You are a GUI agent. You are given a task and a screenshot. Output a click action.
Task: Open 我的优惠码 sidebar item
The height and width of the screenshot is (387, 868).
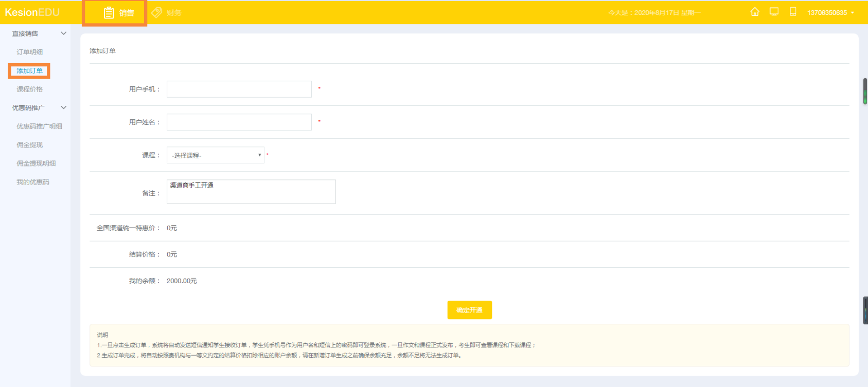[33, 182]
